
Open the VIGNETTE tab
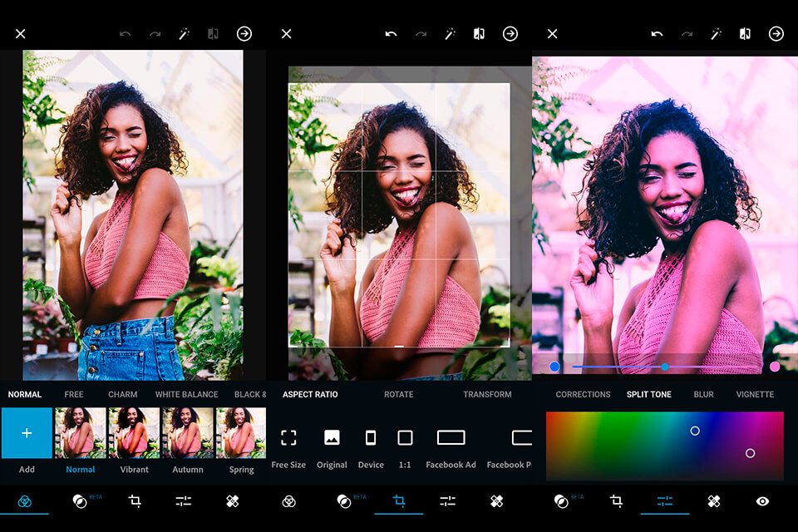(x=755, y=395)
